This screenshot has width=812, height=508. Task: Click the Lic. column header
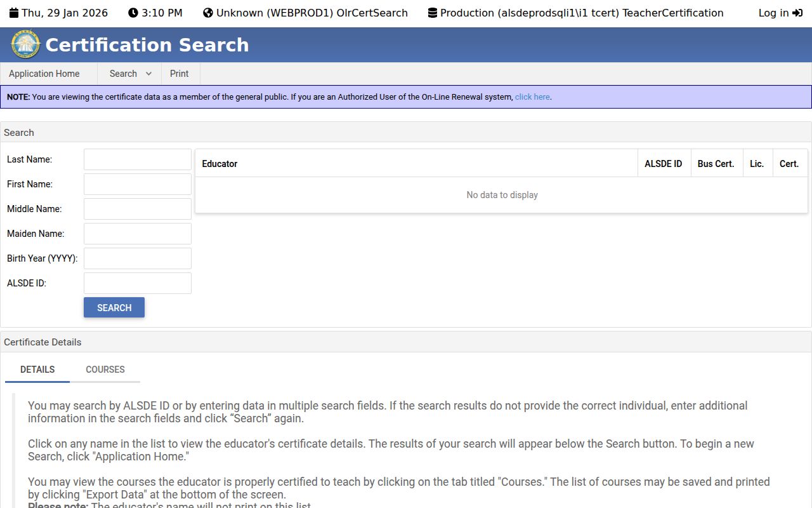757,164
